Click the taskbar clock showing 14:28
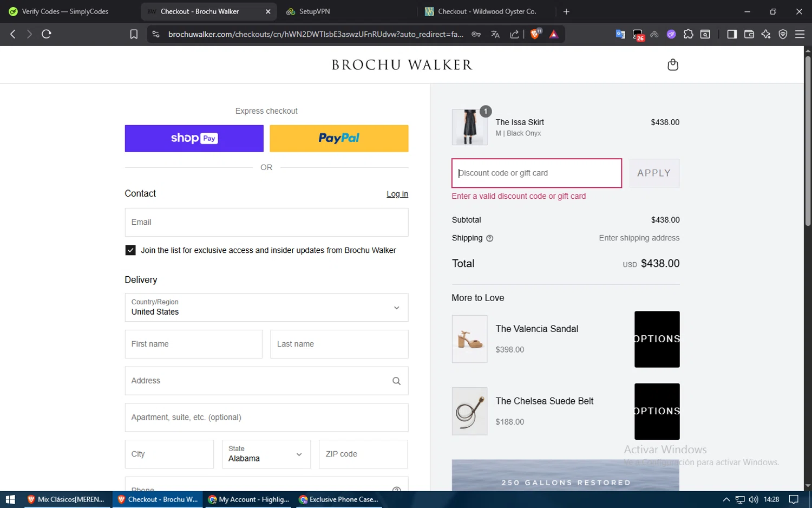 771,499
